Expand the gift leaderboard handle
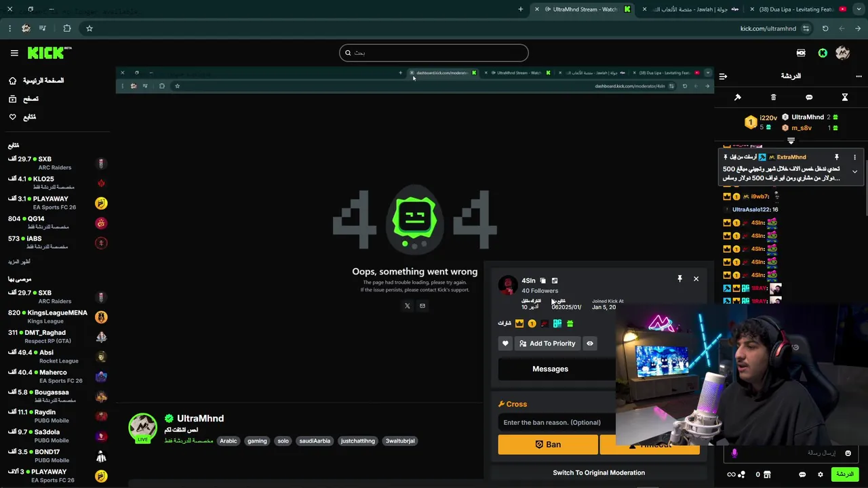The width and height of the screenshot is (868, 488). [x=791, y=141]
